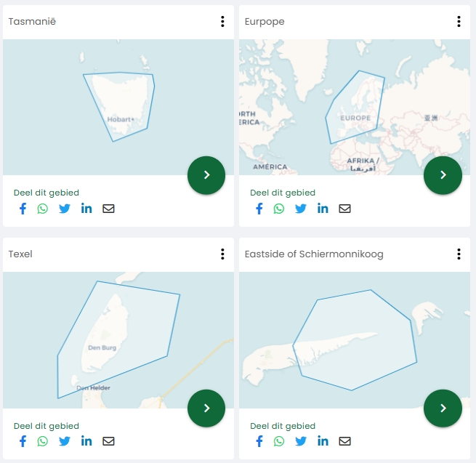Open Eastside of Schiermonnikoog options menu

(x=459, y=254)
